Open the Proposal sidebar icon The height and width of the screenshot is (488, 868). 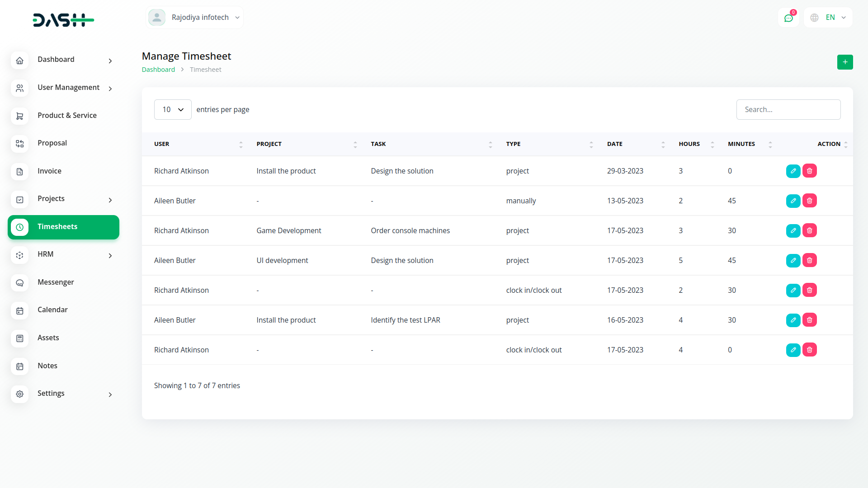point(20,144)
